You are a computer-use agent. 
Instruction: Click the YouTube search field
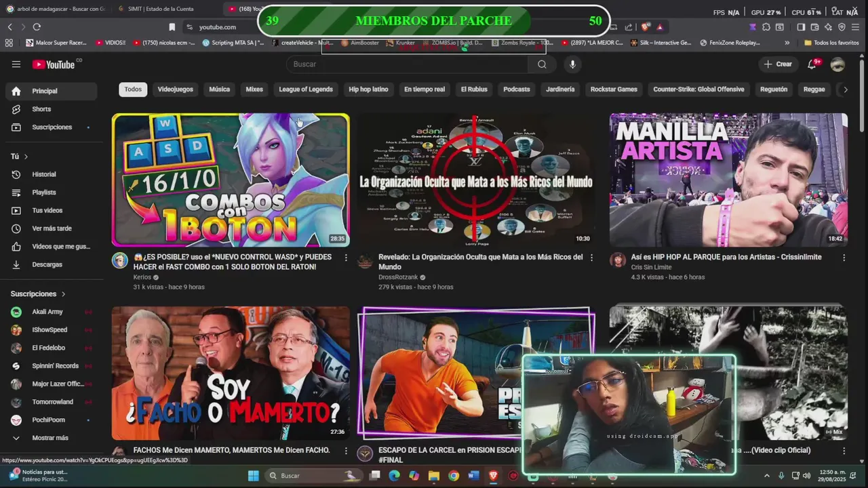407,64
